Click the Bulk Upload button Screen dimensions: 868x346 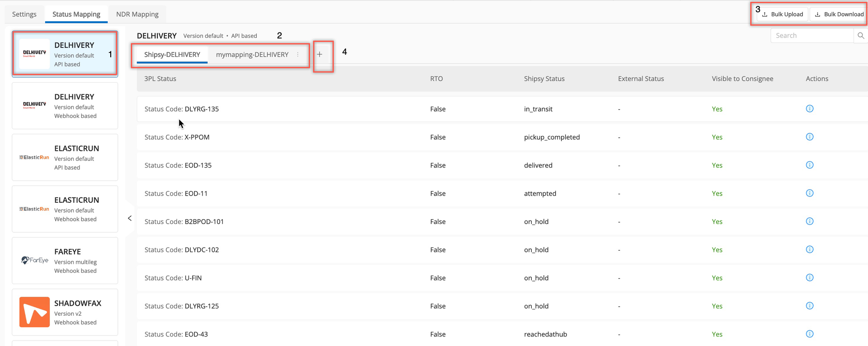click(x=783, y=14)
